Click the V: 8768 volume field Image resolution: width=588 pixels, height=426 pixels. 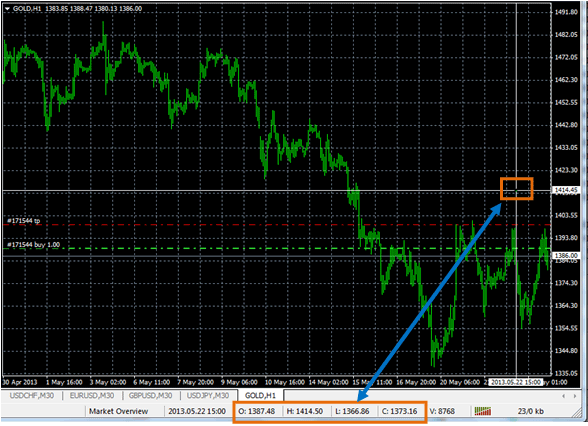(442, 411)
